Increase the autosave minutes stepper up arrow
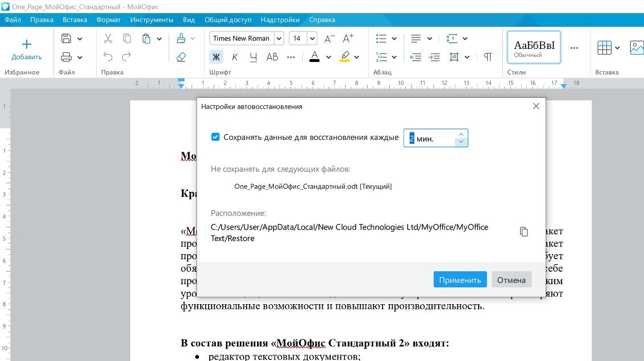Image resolution: width=644 pixels, height=361 pixels. point(461,134)
